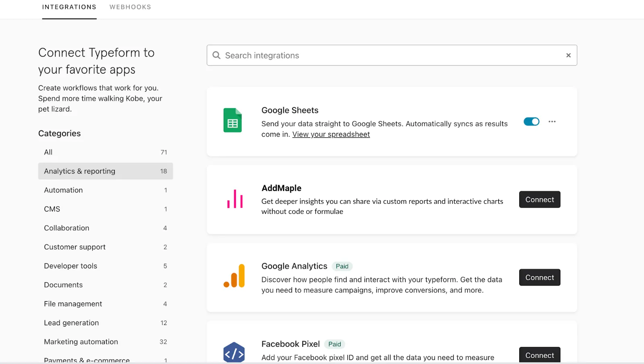Select the Marketing automation category

click(x=105, y=341)
